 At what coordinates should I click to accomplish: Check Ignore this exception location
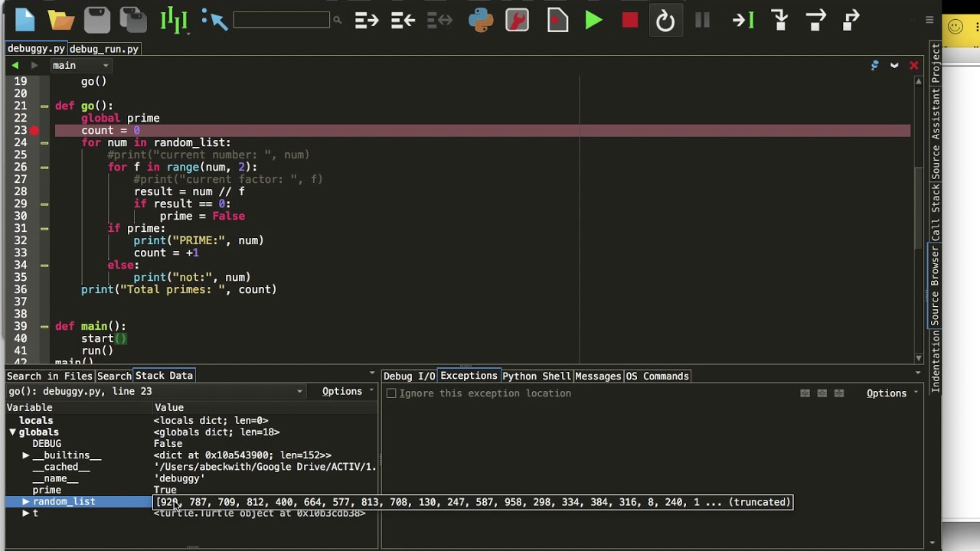(391, 393)
